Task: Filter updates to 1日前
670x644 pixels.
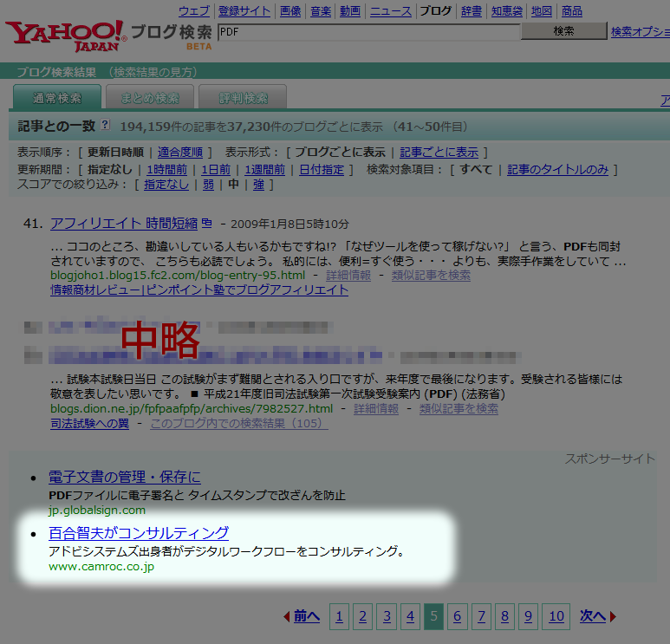Action: [216, 170]
